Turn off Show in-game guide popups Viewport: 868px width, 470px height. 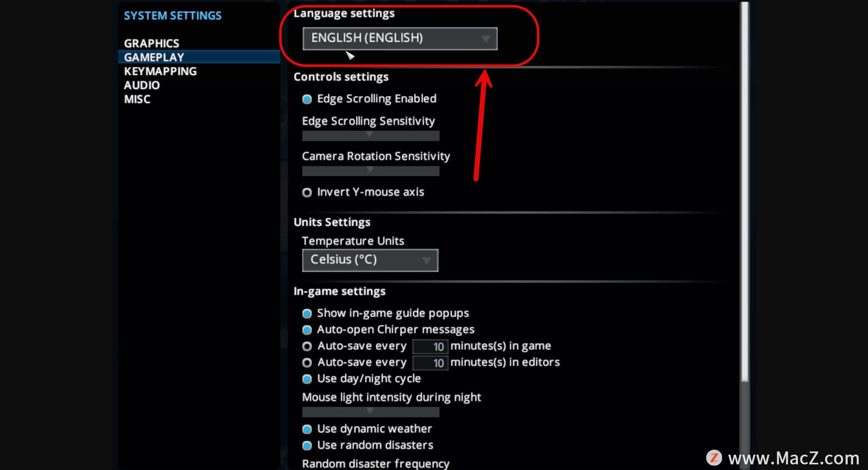click(307, 314)
